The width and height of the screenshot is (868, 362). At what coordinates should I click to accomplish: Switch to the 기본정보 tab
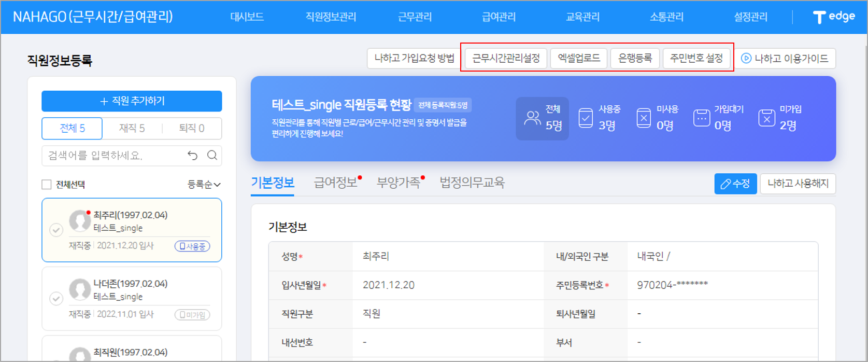coord(273,183)
